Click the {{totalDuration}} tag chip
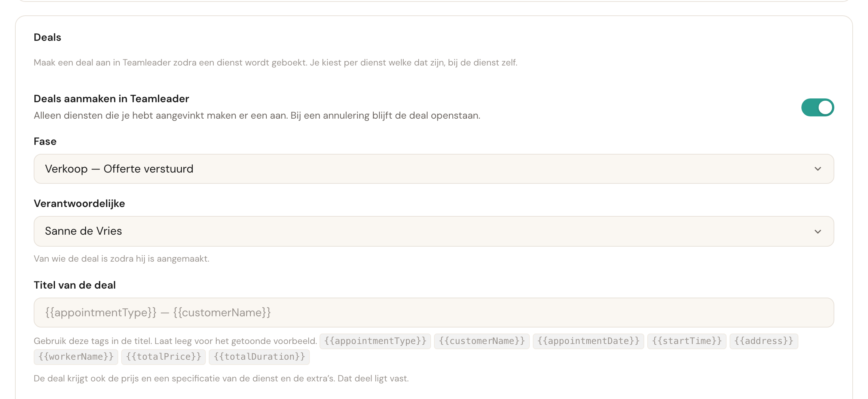The height and width of the screenshot is (399, 868). (259, 357)
